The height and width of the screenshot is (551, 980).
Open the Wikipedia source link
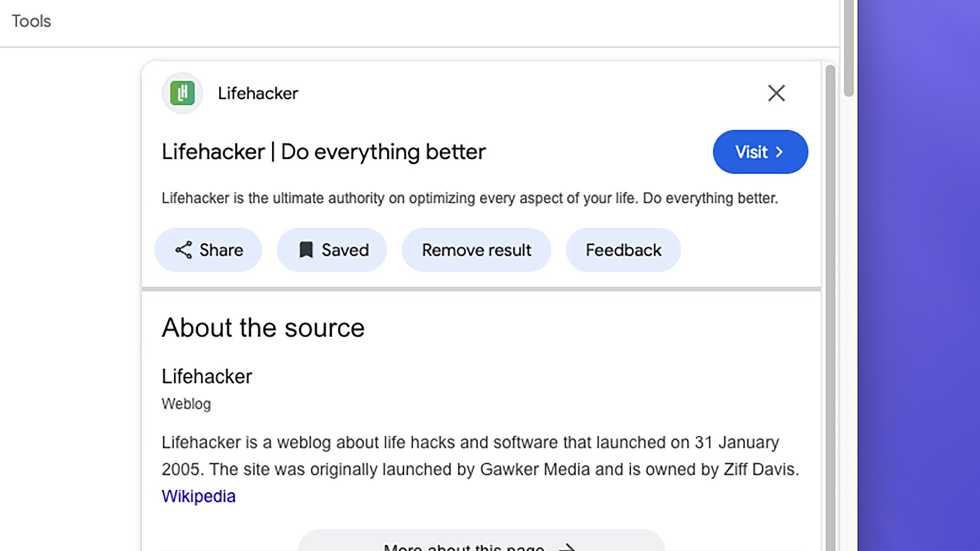coord(198,496)
